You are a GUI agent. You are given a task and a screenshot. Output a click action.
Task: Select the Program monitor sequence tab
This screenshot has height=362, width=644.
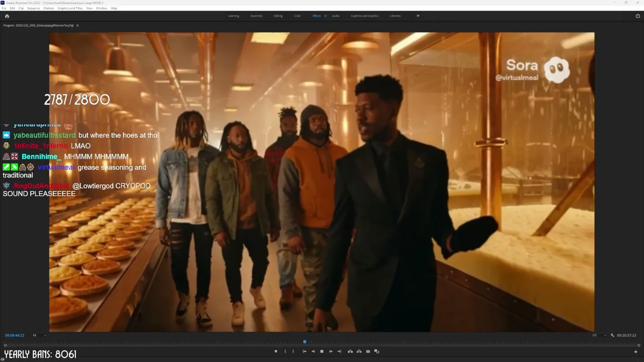(x=38, y=25)
